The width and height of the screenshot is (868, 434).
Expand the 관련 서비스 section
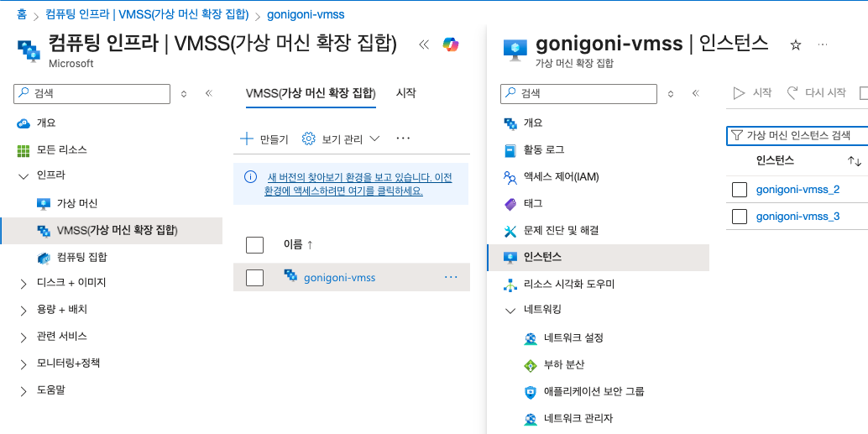pos(24,337)
